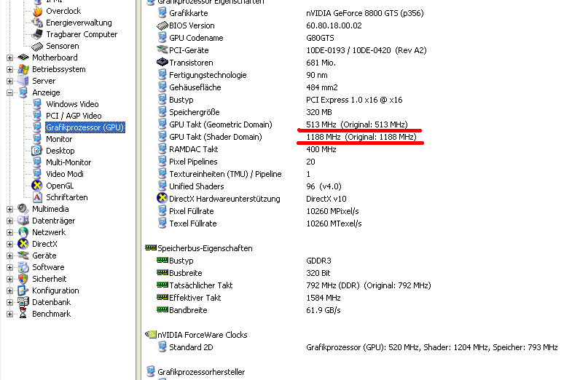Image resolution: width=588 pixels, height=380 pixels.
Task: Select Grafikprozessor (GPU) tree item
Action: (85, 127)
